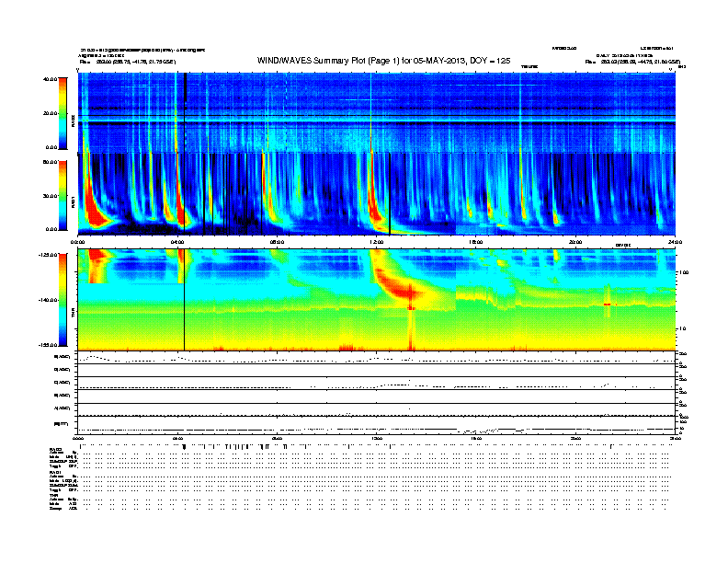Click 04:00 tick label under RAD1 spectrogram

coord(177,242)
